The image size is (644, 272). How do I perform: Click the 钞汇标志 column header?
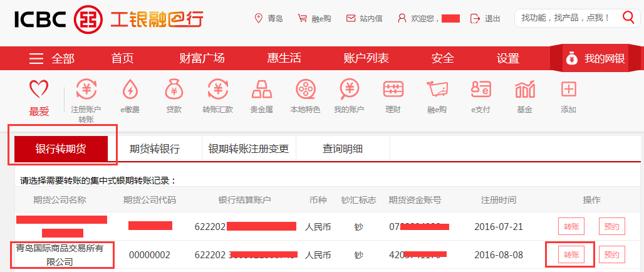(358, 200)
